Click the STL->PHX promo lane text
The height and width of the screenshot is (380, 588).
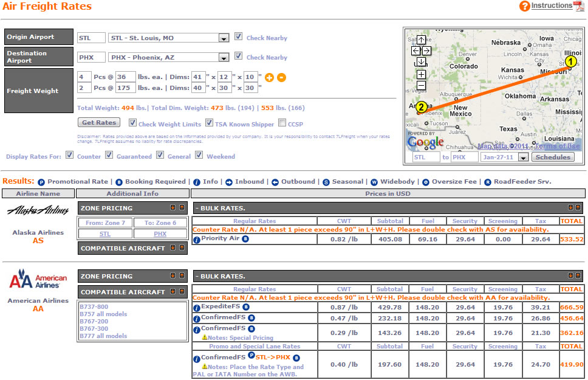pyautogui.click(x=273, y=358)
